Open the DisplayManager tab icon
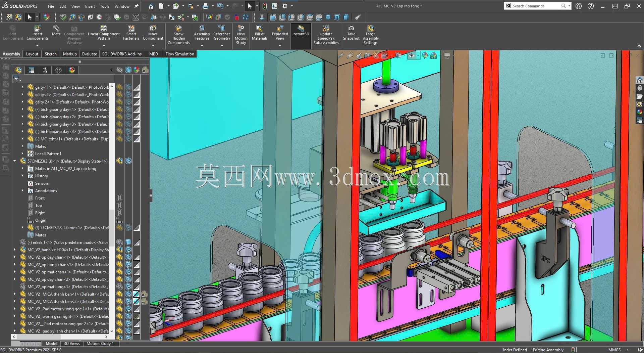 [x=72, y=70]
